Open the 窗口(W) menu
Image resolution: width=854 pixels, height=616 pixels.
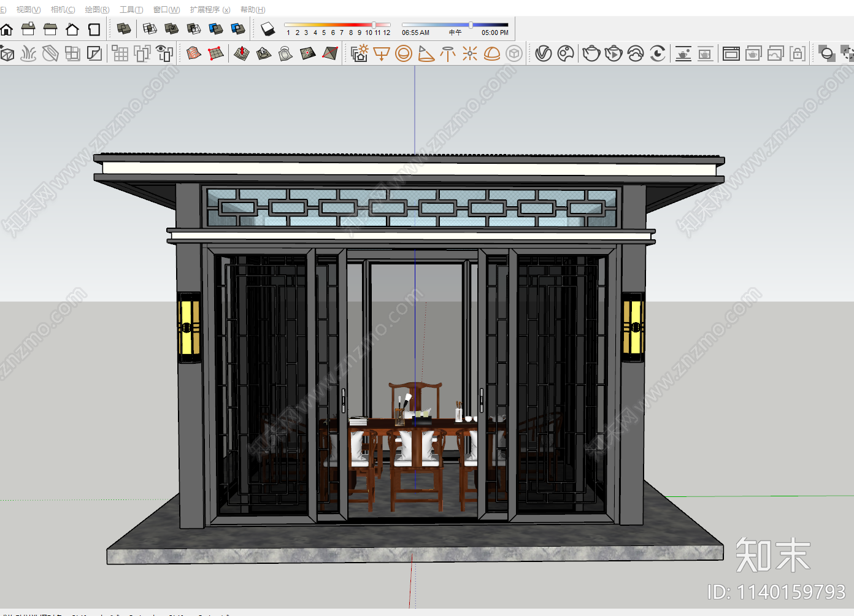166,10
